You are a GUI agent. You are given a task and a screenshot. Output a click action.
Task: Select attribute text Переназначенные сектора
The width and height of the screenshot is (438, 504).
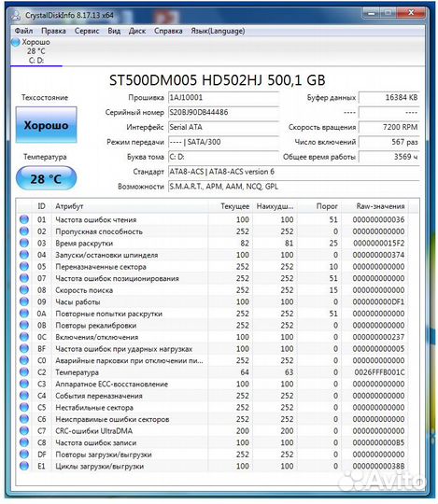pyautogui.click(x=101, y=266)
